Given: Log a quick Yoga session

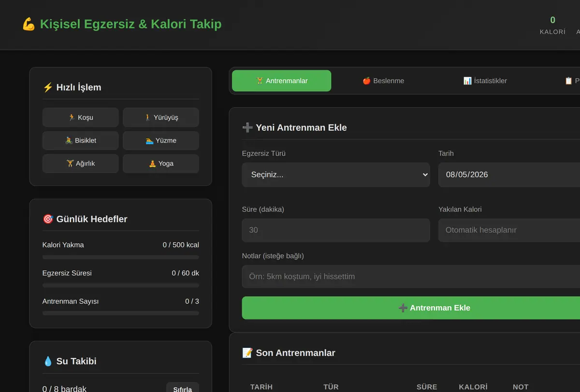Looking at the screenshot, I should tap(160, 163).
